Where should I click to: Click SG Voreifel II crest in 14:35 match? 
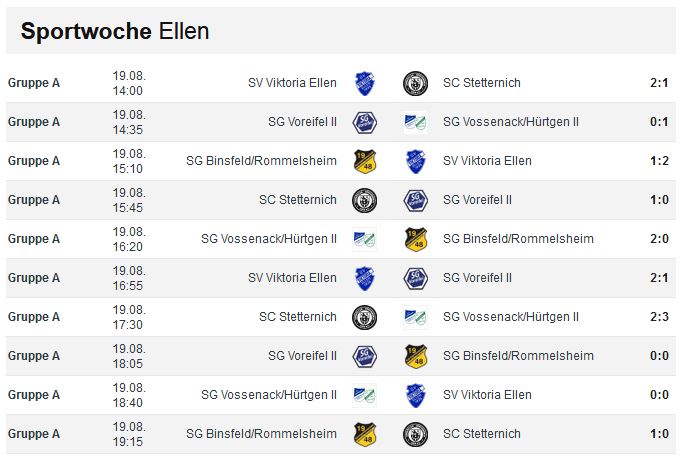(x=364, y=122)
